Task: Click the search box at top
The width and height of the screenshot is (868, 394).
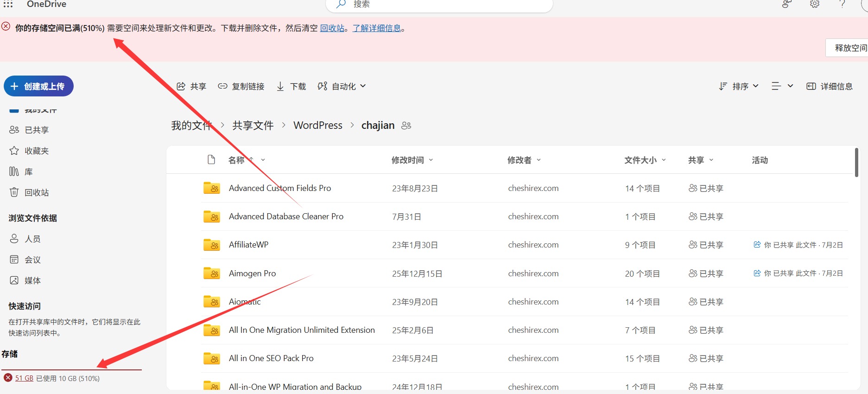Action: [x=439, y=5]
